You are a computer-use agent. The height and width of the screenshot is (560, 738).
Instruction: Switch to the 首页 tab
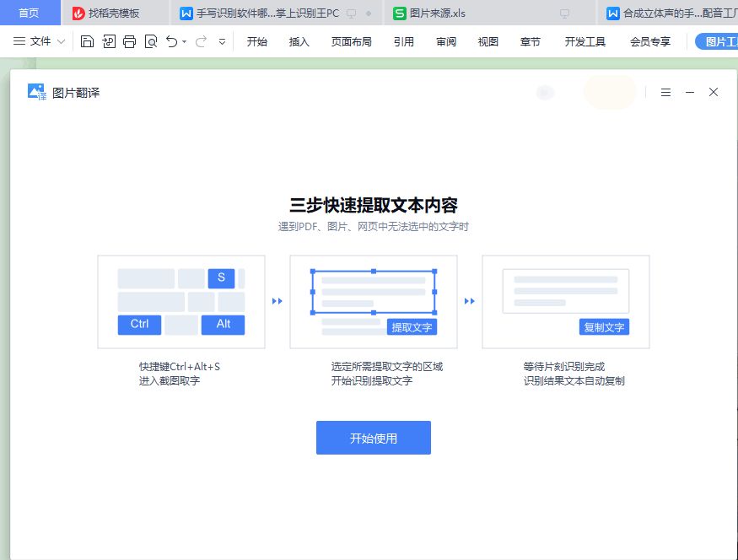(30, 13)
